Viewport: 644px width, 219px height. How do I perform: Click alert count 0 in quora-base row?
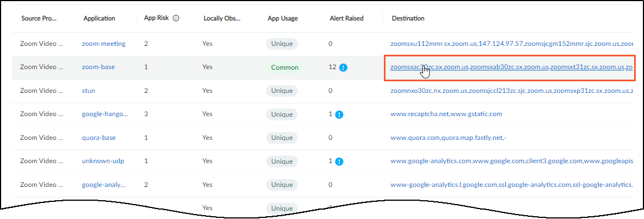pos(331,138)
